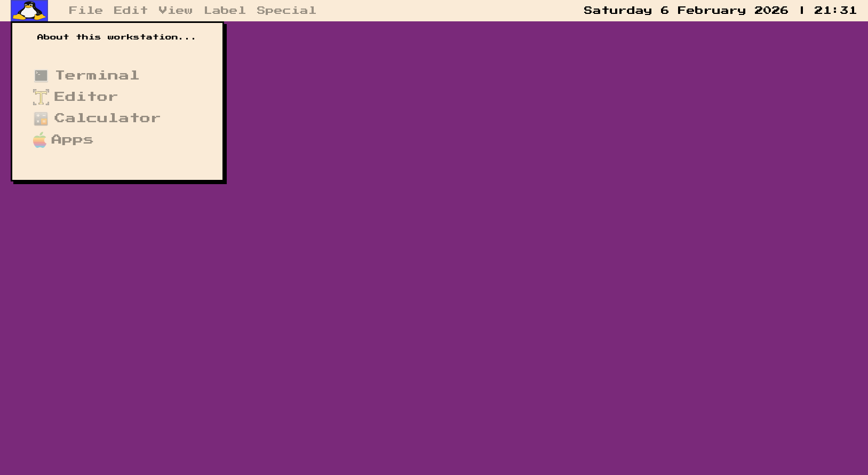
Task: Launch Terminal from its text label
Action: [x=97, y=75]
